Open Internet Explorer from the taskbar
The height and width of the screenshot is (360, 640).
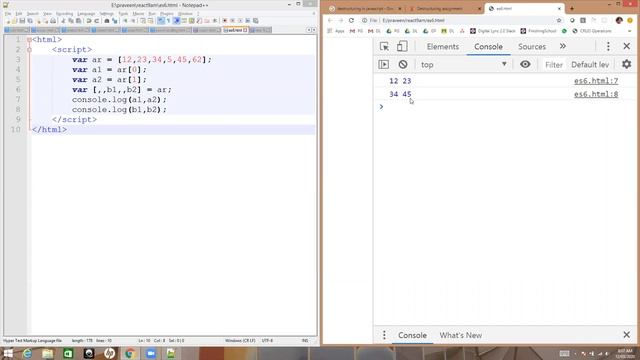click(x=27, y=353)
